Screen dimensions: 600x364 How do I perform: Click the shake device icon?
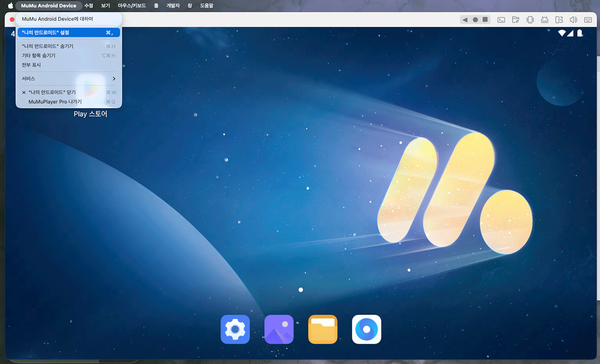530,20
